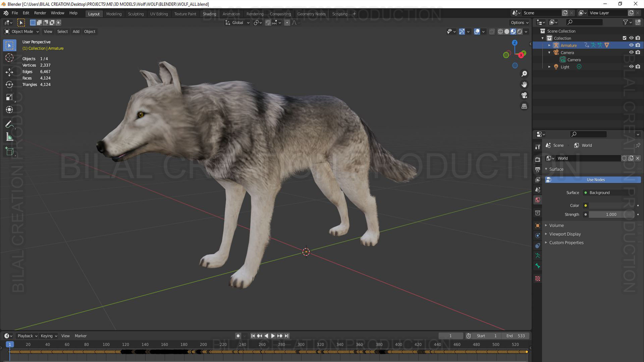
Task: Open the File menu
Action: [15, 13]
